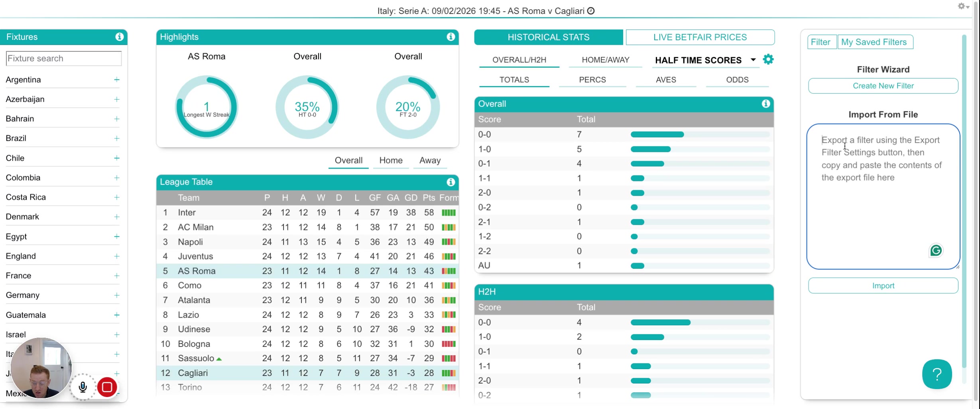Click the Grammarly icon in import box
The width and height of the screenshot is (980, 409).
[936, 250]
